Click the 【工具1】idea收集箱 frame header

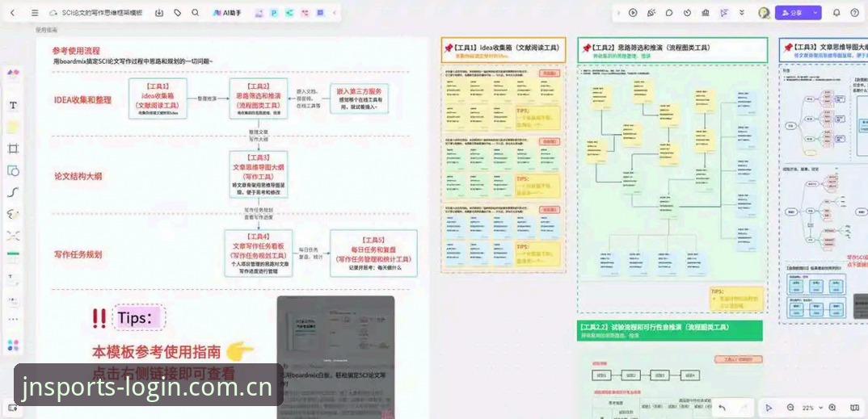coord(504,50)
